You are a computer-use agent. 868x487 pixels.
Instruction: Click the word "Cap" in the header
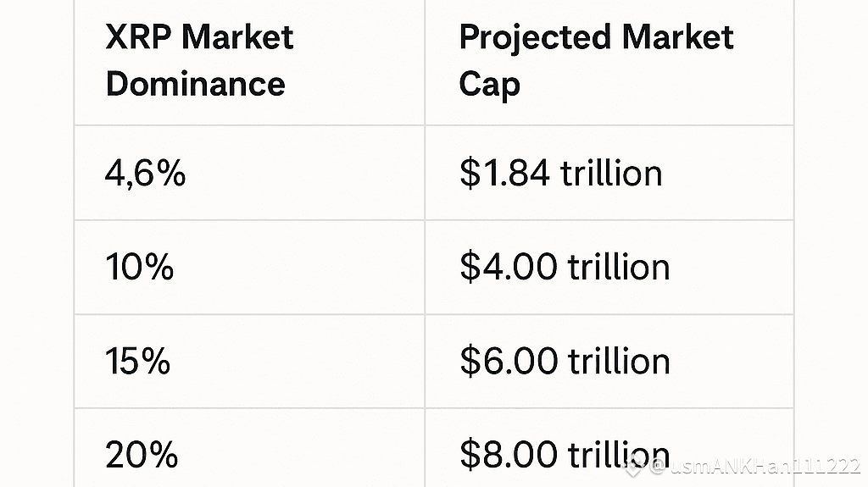[x=489, y=86]
